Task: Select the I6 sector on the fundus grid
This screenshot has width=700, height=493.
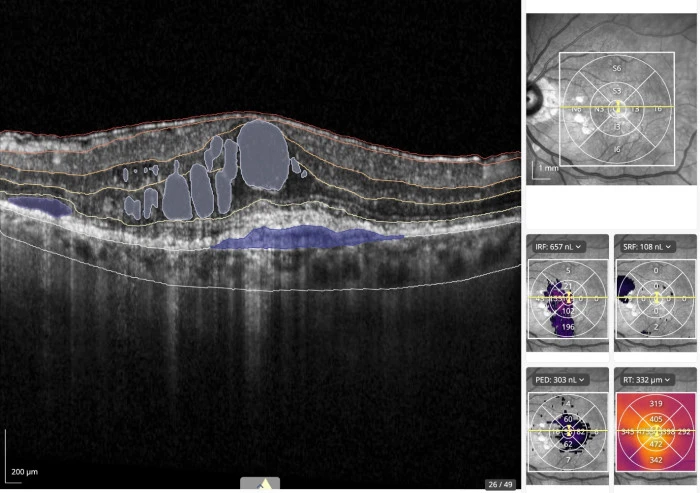Action: pos(617,149)
